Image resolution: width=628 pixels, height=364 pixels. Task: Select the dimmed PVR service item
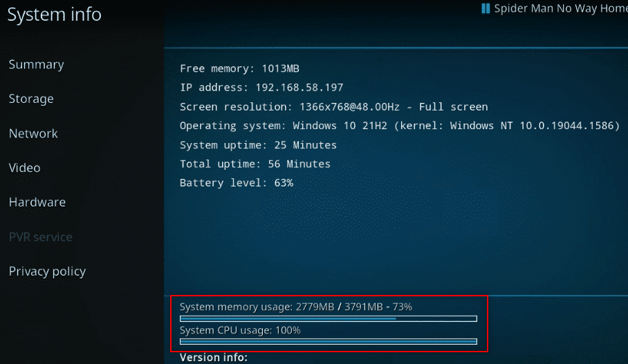(41, 237)
